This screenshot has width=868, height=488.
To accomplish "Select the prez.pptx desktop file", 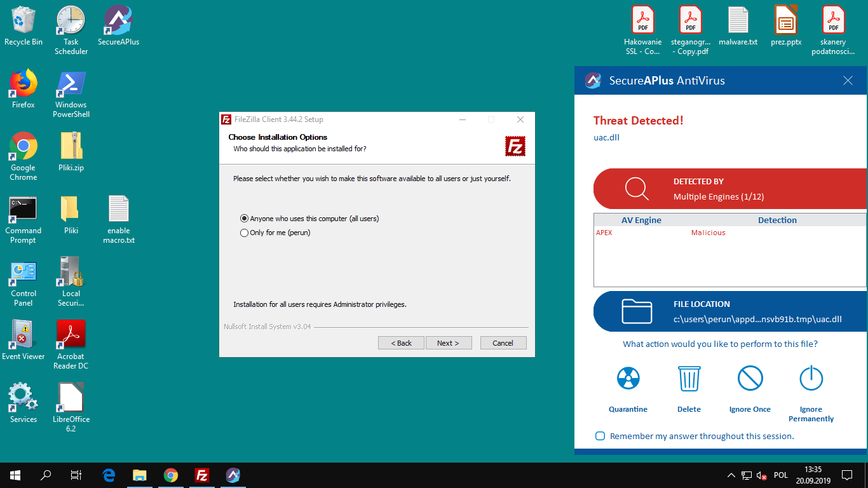I will 786,26.
